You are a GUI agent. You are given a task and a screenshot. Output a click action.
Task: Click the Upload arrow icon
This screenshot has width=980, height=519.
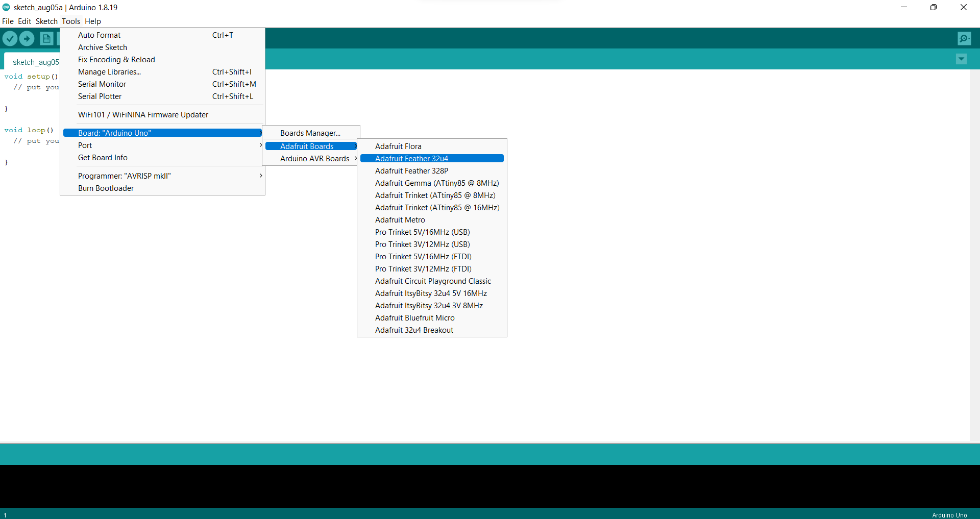tap(27, 38)
